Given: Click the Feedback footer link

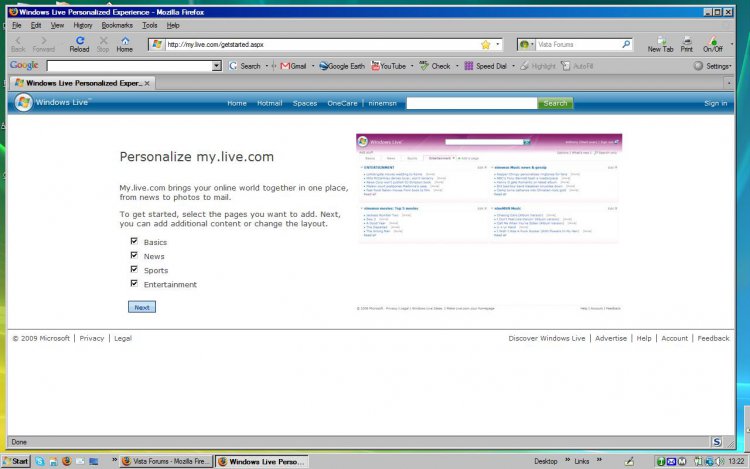Looking at the screenshot, I should coord(713,338).
